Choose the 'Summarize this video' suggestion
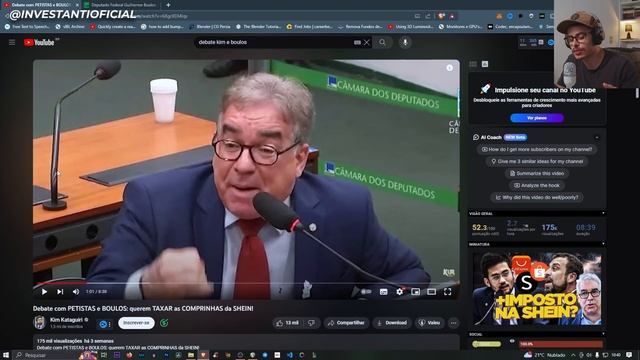Image resolution: width=640 pixels, height=360 pixels. pyautogui.click(x=537, y=173)
